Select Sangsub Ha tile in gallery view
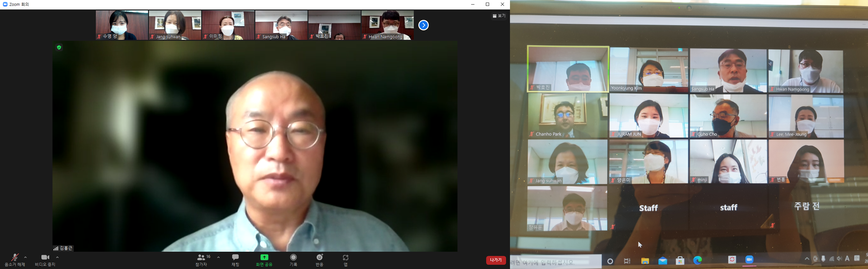 click(x=728, y=71)
